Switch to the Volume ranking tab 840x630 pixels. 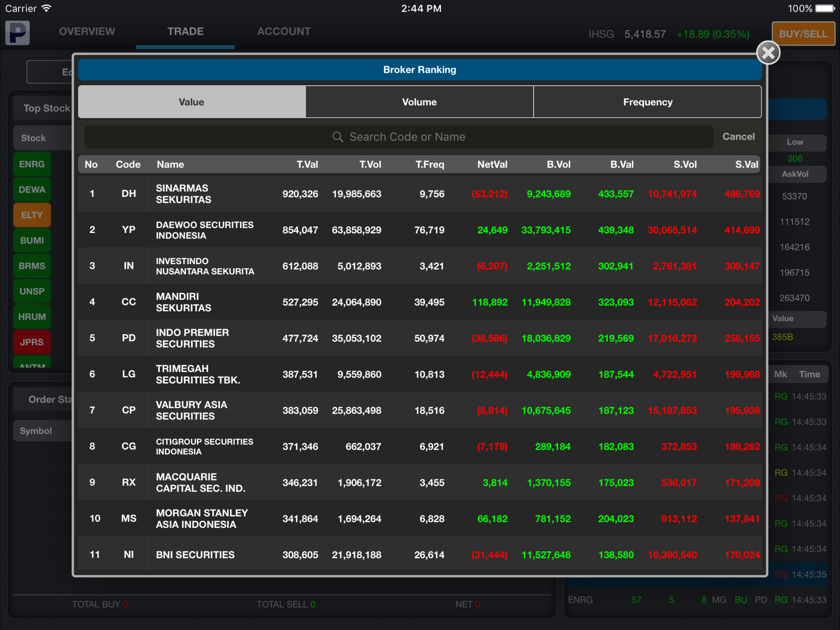pos(419,102)
